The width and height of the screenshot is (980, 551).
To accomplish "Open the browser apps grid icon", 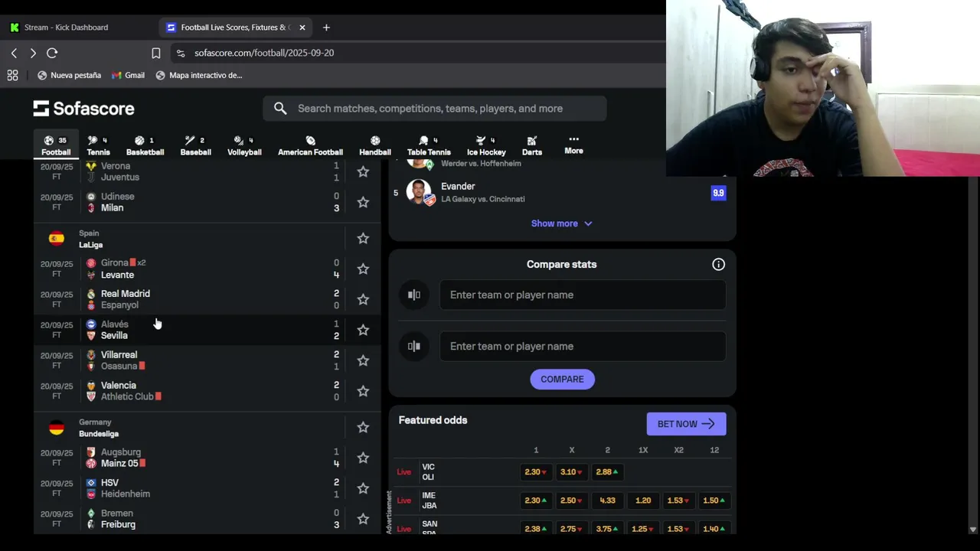I will tap(12, 75).
